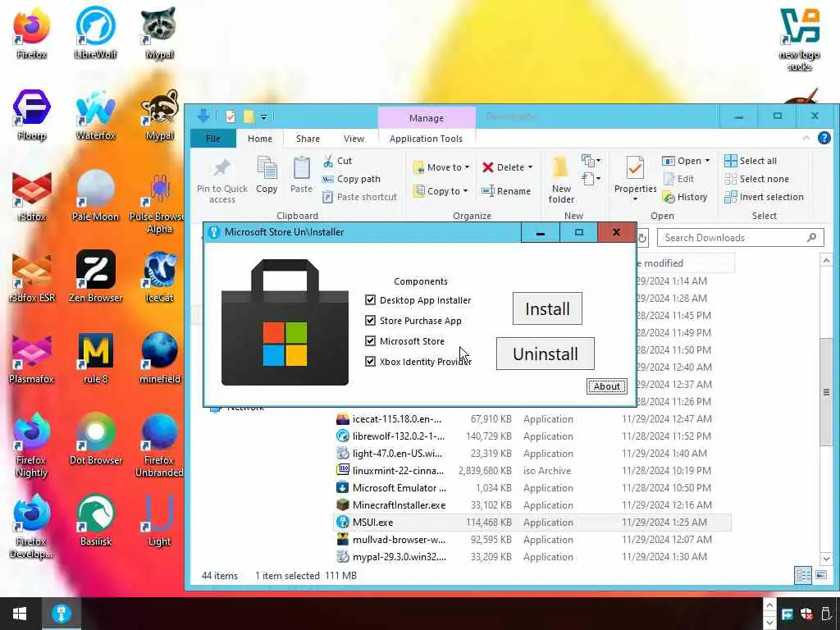Click the Install button
Screen dimensions: 840x630
[547, 308]
